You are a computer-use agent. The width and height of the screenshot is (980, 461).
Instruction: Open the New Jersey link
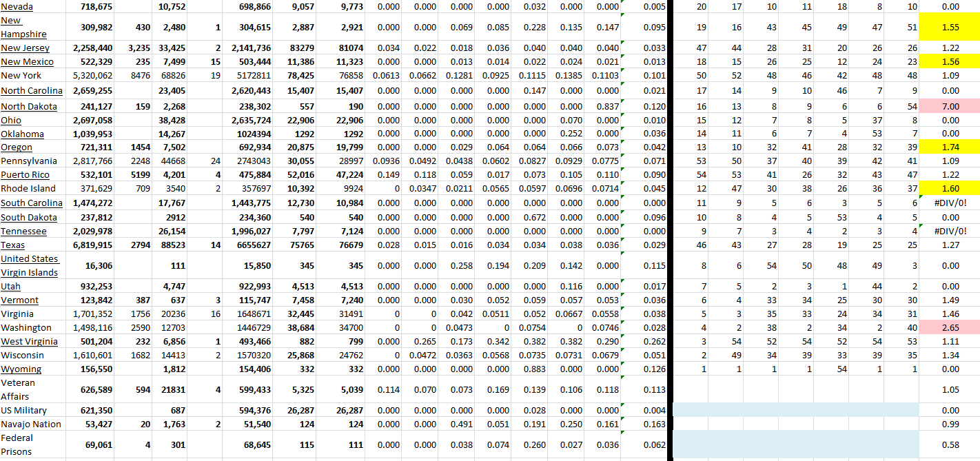click(25, 48)
